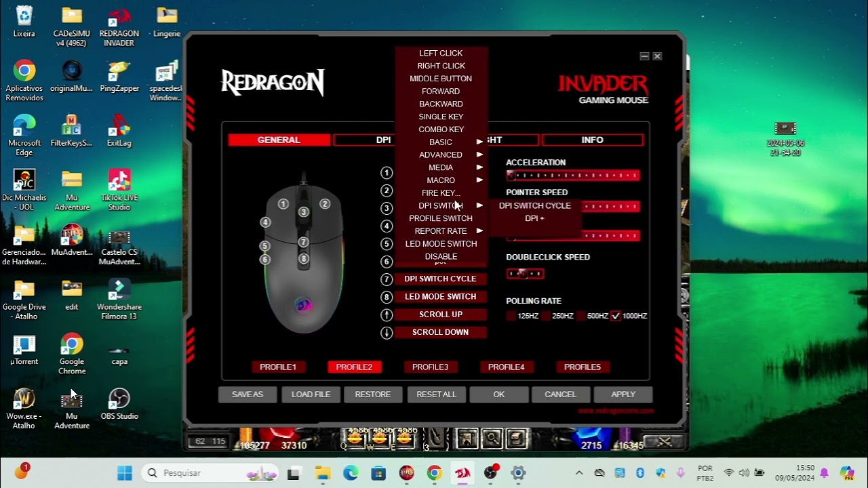868x488 pixels.
Task: Open the www.redragonzone.com link
Action: pos(616,411)
